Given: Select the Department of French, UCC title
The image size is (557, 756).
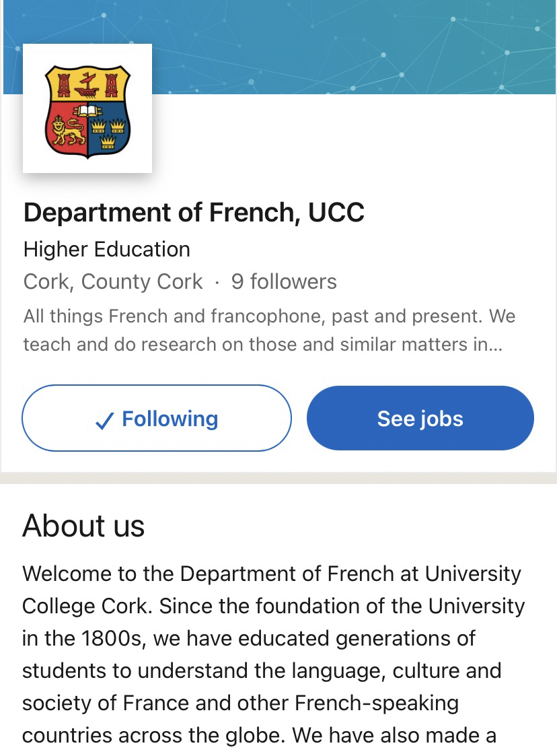Looking at the screenshot, I should tap(194, 213).
